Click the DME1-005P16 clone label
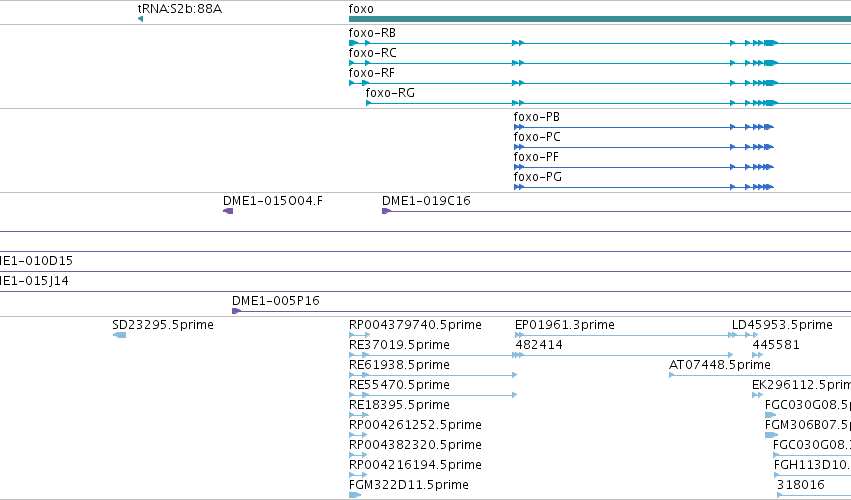The height and width of the screenshot is (500, 851). click(x=276, y=301)
